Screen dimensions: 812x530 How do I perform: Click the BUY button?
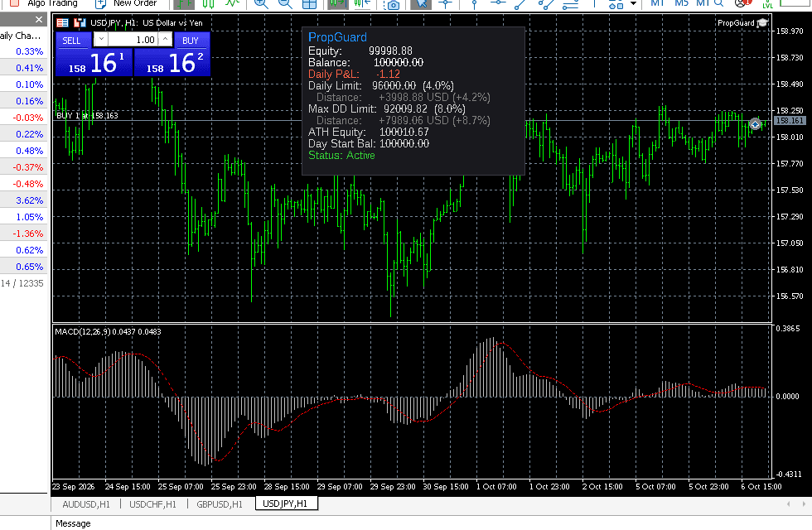click(191, 41)
